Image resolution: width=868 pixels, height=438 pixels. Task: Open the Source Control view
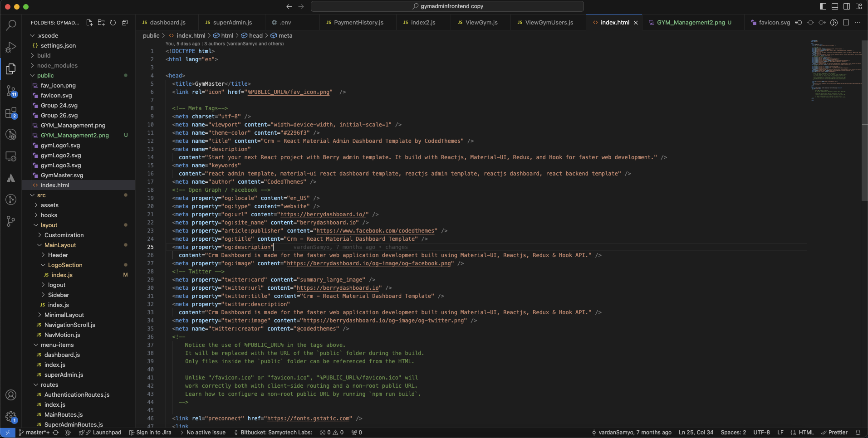[11, 91]
